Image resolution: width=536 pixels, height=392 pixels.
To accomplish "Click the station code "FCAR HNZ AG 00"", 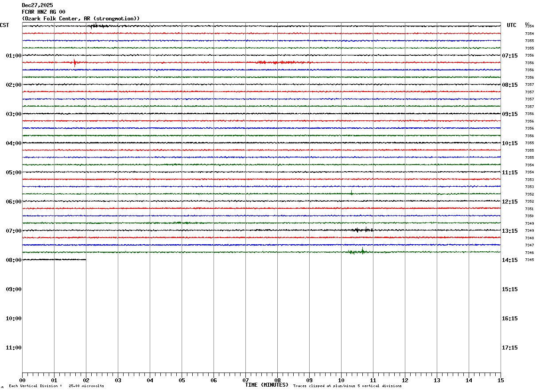I will tap(43, 12).
